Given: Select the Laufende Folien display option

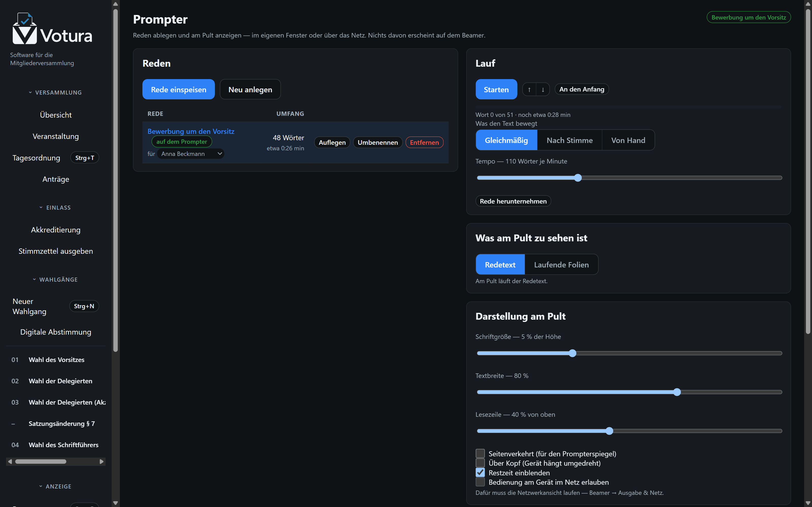Looking at the screenshot, I should tap(561, 265).
